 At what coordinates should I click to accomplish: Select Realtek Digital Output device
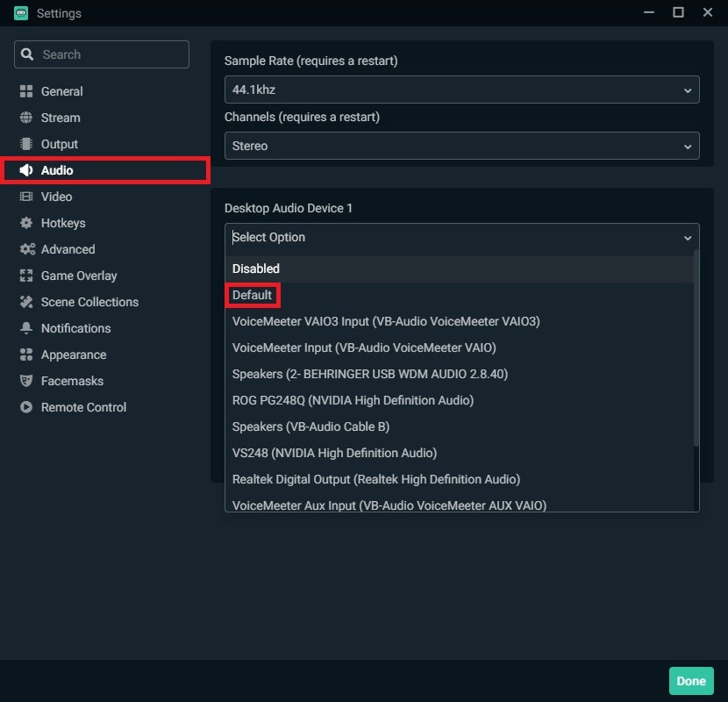coord(460,479)
